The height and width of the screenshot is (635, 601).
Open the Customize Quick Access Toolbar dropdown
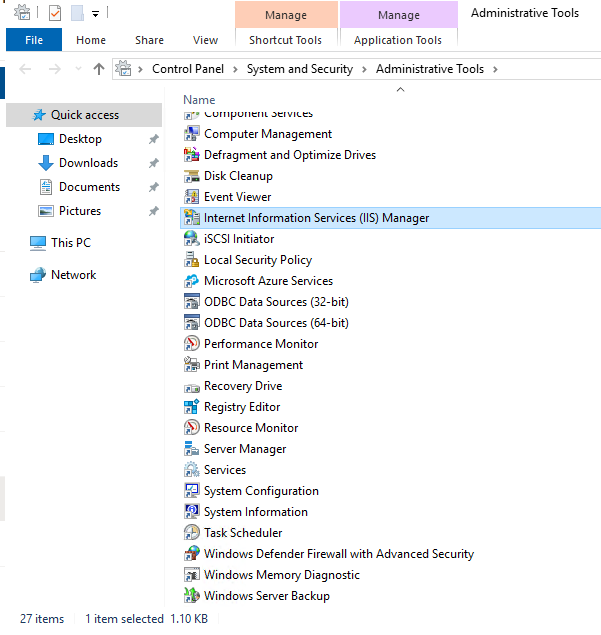[96, 14]
